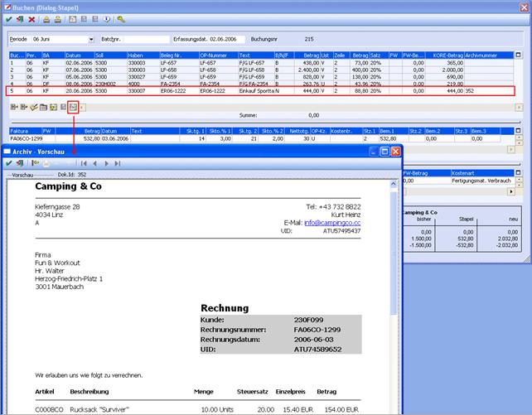
Task: Click the key icon in Buchen toolbar
Action: coord(121,18)
